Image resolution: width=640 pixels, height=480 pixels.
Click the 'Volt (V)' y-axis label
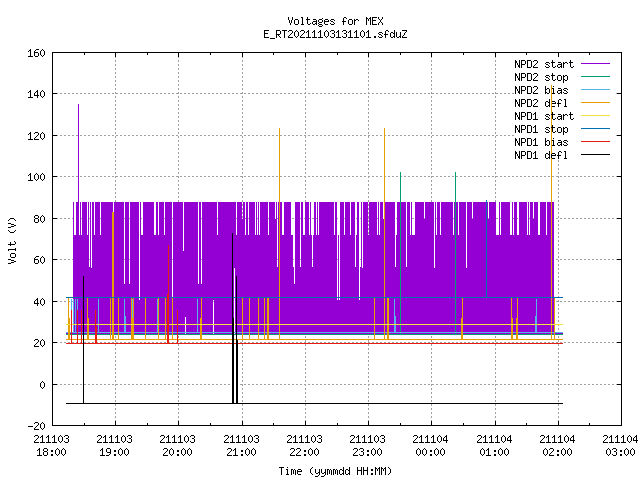click(12, 240)
